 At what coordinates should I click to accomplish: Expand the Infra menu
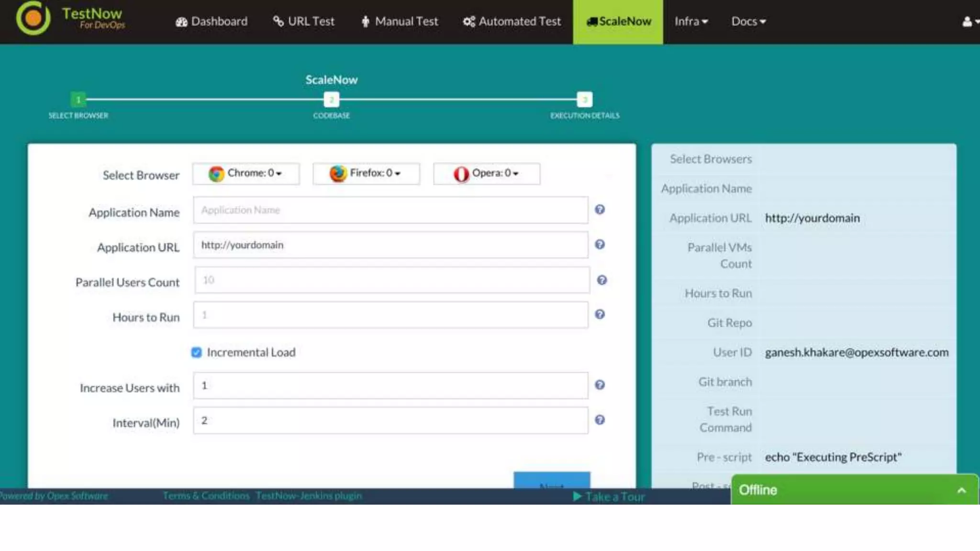click(x=690, y=22)
